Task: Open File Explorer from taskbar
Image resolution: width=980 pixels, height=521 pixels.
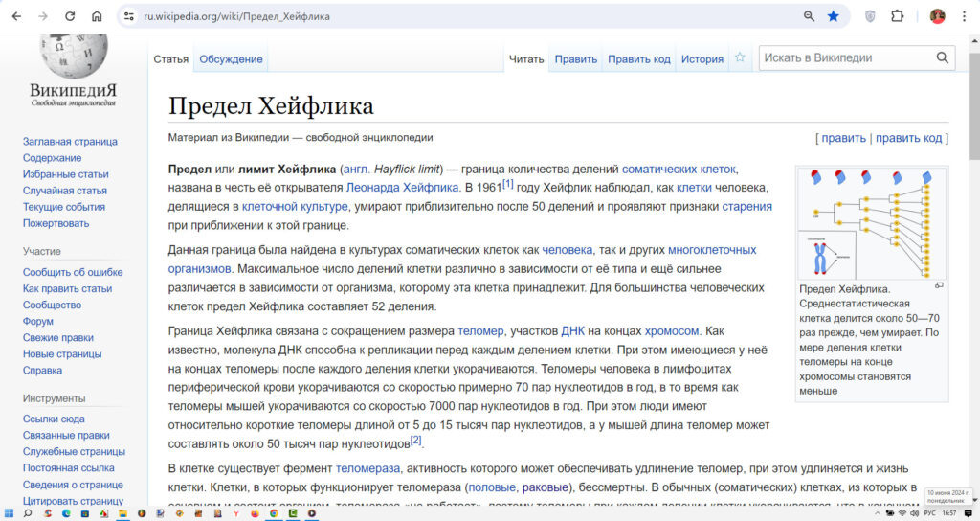Action: [x=122, y=513]
